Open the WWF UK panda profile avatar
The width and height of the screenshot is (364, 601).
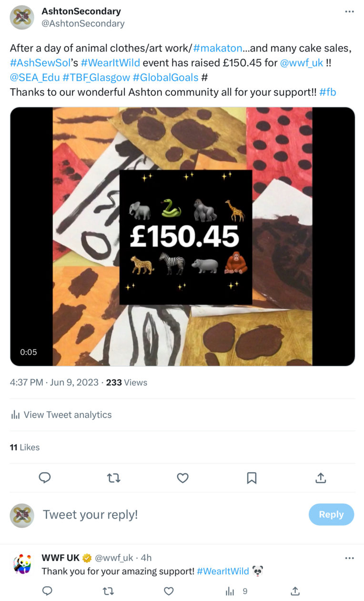22,564
